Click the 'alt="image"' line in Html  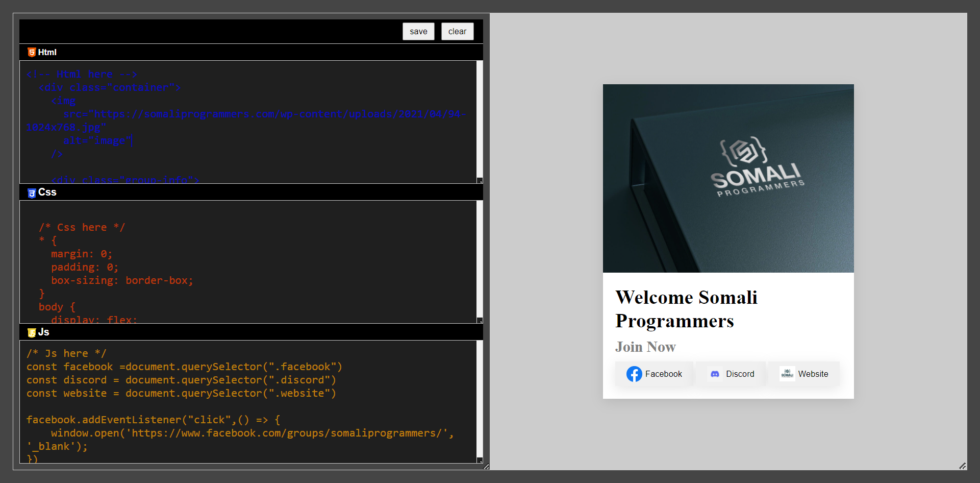[98, 140]
